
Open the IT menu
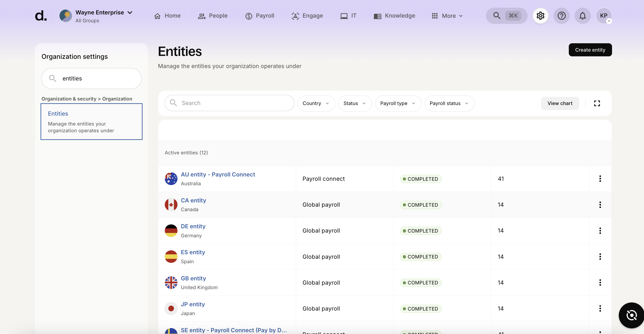click(348, 16)
